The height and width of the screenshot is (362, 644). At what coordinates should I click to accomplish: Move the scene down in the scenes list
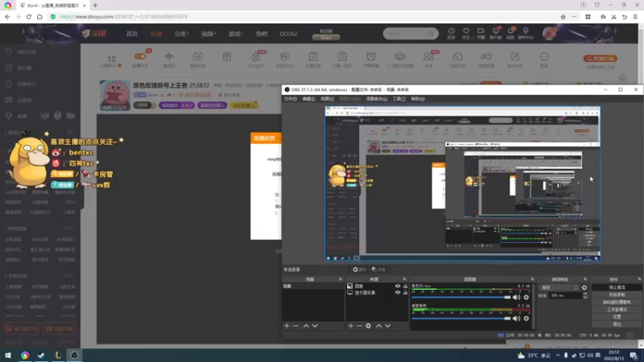[315, 326]
